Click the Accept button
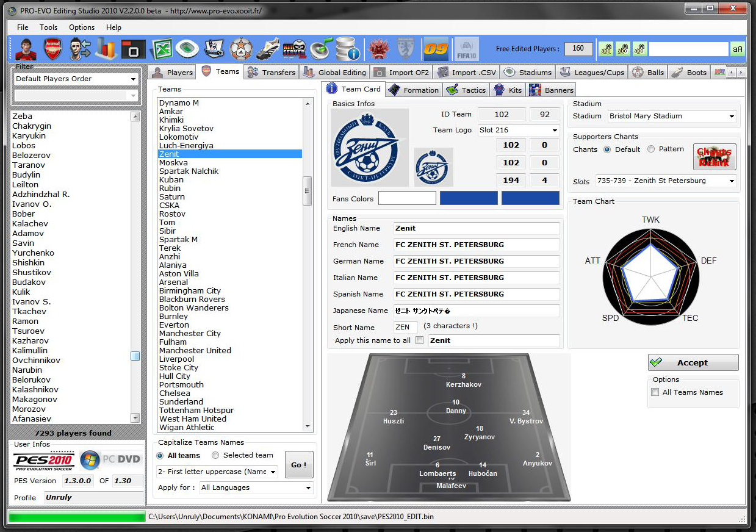Screen dimensions: 756x532 693,362
